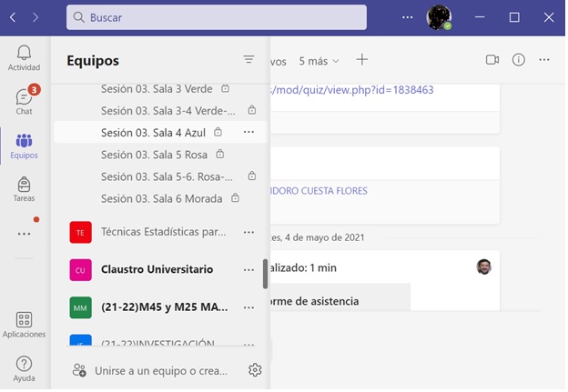This screenshot has height=392, width=568.
Task: Open the Actividad feed icon
Action: pos(24,57)
